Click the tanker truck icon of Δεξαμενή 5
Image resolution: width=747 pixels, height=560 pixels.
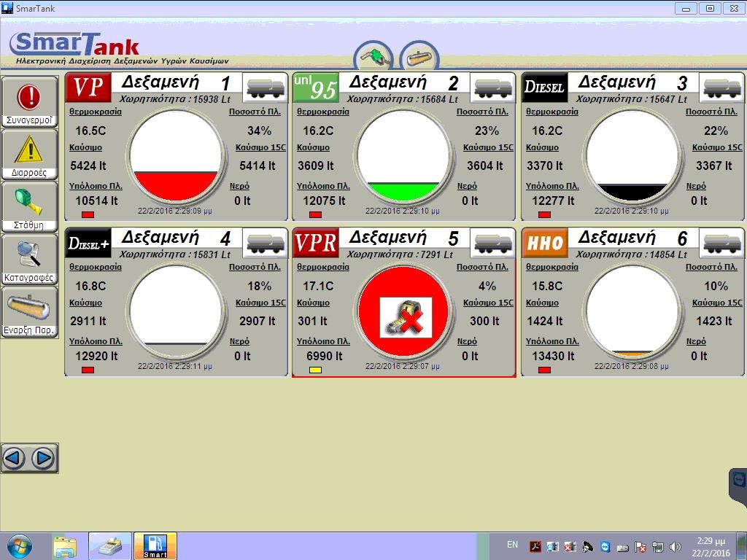pos(492,243)
